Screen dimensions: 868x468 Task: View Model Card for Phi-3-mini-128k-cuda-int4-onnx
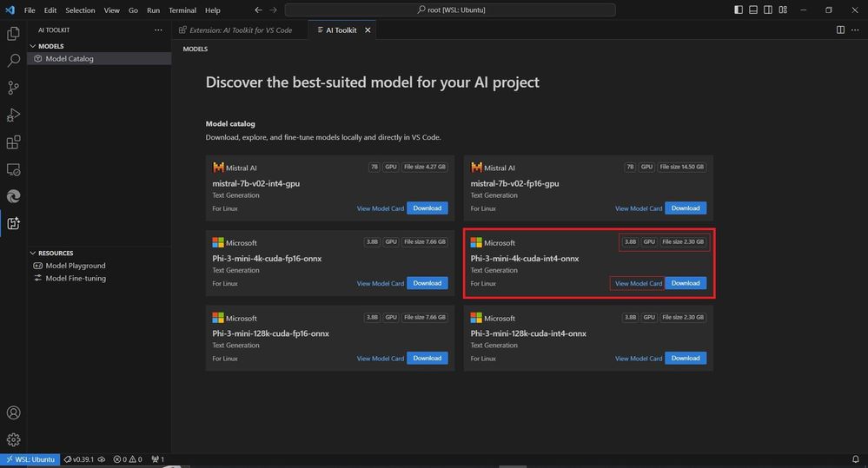coord(639,359)
